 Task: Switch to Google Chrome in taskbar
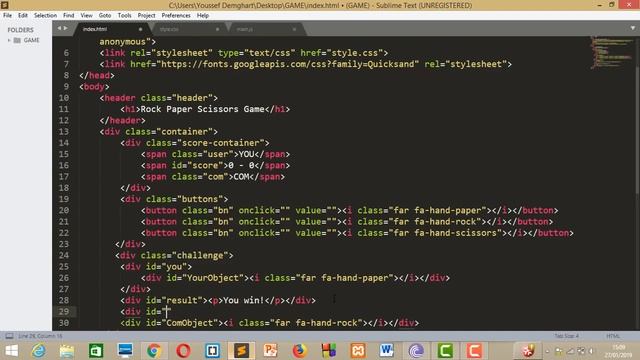(154, 351)
